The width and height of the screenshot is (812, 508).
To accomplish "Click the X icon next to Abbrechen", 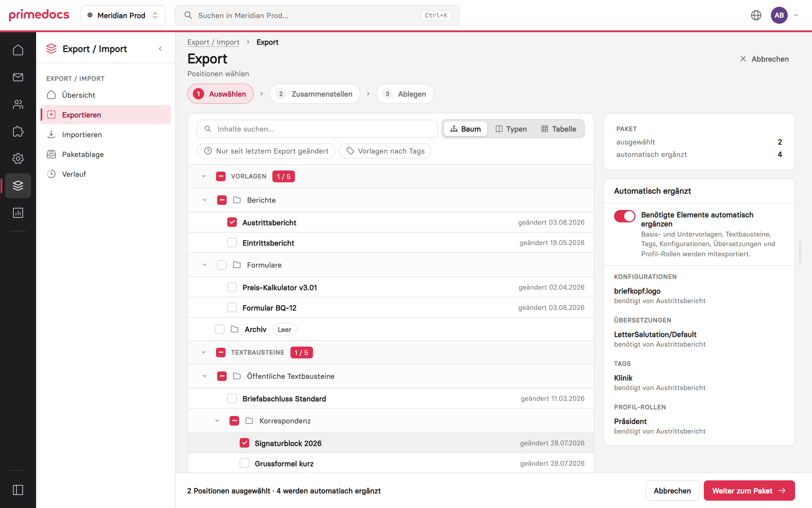I will point(743,59).
